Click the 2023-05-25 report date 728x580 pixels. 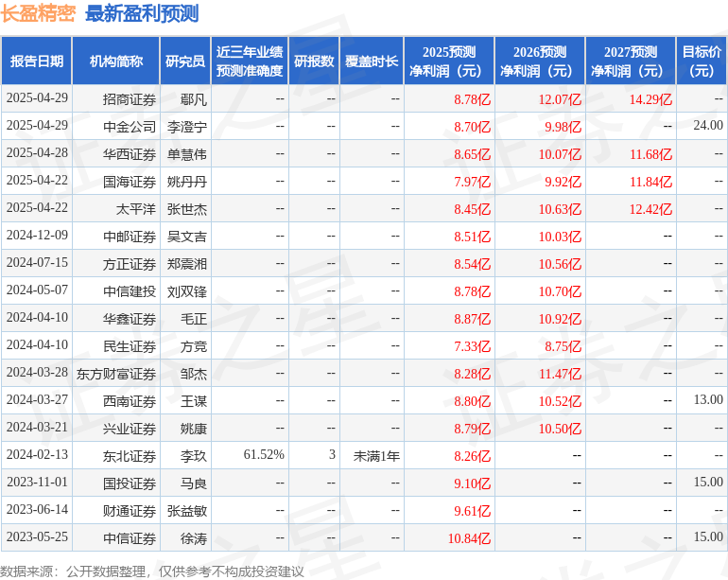[37, 536]
